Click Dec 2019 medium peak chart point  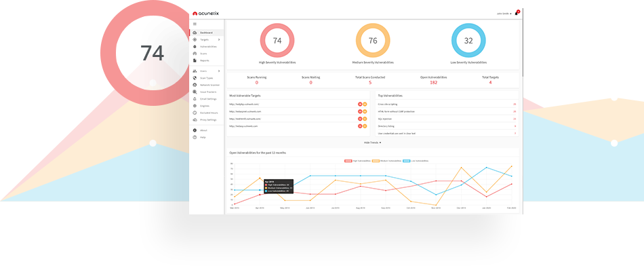tap(461, 168)
